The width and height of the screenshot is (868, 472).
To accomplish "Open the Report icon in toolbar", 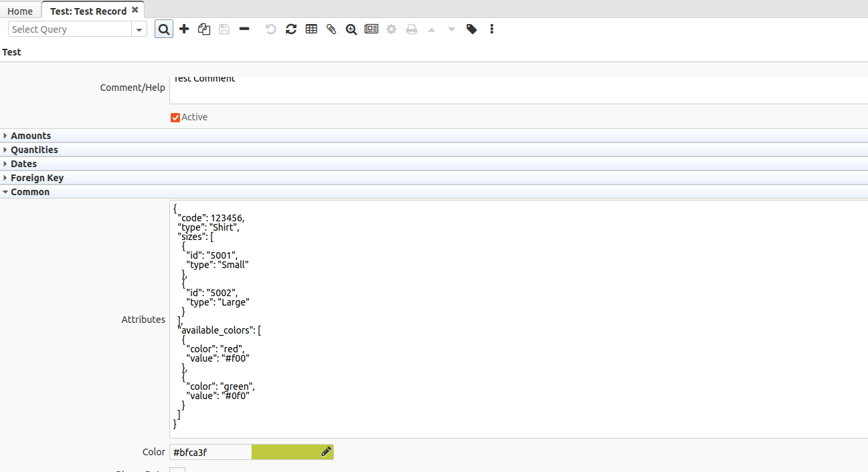I will tap(371, 29).
